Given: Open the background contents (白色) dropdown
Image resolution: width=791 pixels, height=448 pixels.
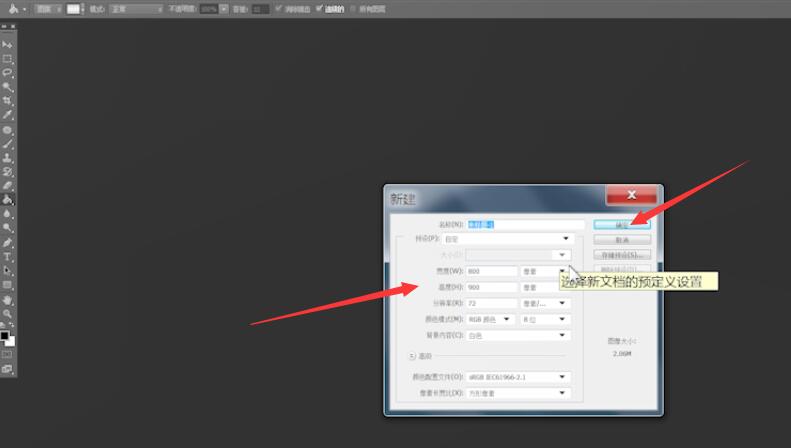Looking at the screenshot, I should [x=519, y=335].
